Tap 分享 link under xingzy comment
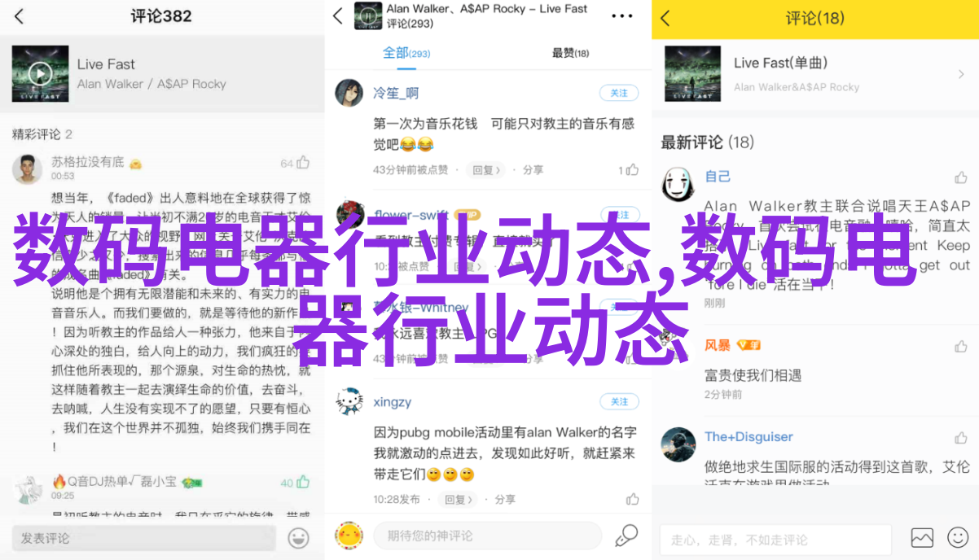This screenshot has height=560, width=979. pyautogui.click(x=504, y=499)
